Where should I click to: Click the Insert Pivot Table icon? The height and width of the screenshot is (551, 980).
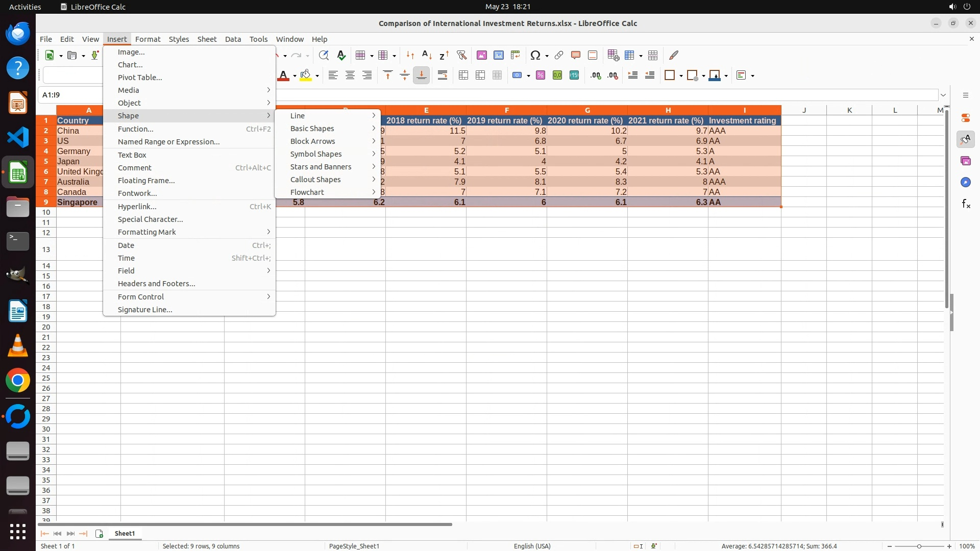pyautogui.click(x=516, y=55)
